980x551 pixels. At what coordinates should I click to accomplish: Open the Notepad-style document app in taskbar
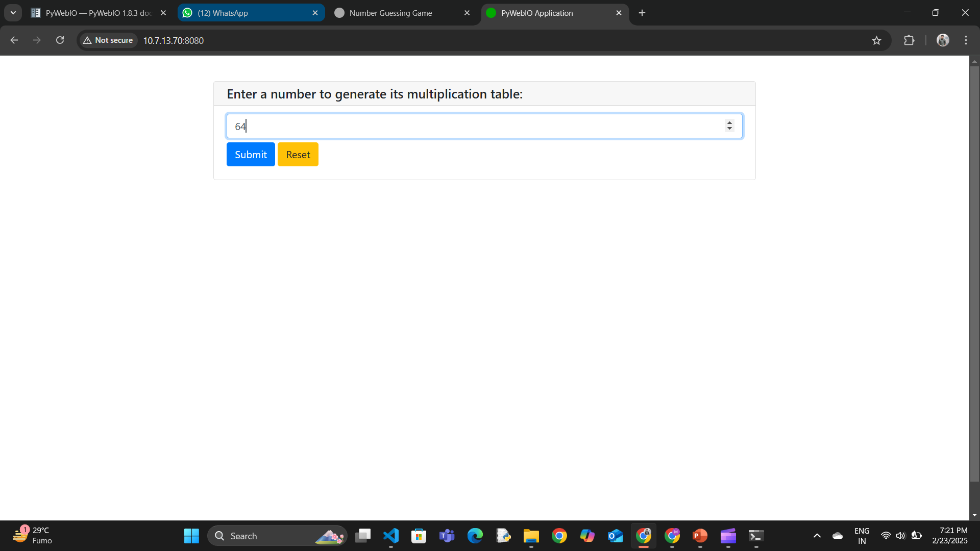[503, 536]
